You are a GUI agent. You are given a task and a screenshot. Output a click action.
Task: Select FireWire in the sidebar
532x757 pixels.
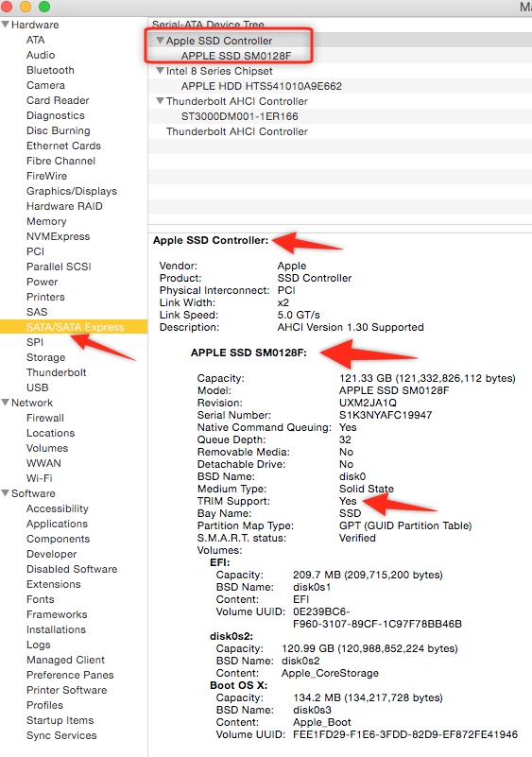46,176
